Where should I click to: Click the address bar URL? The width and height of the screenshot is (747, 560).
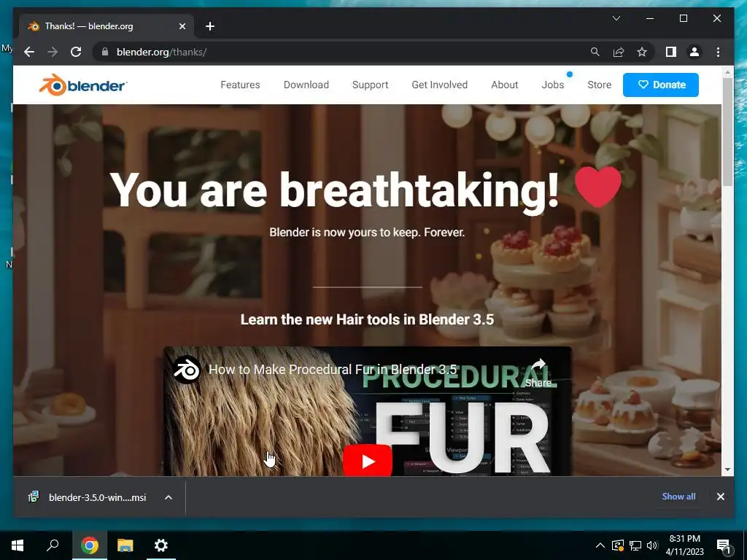coord(161,52)
